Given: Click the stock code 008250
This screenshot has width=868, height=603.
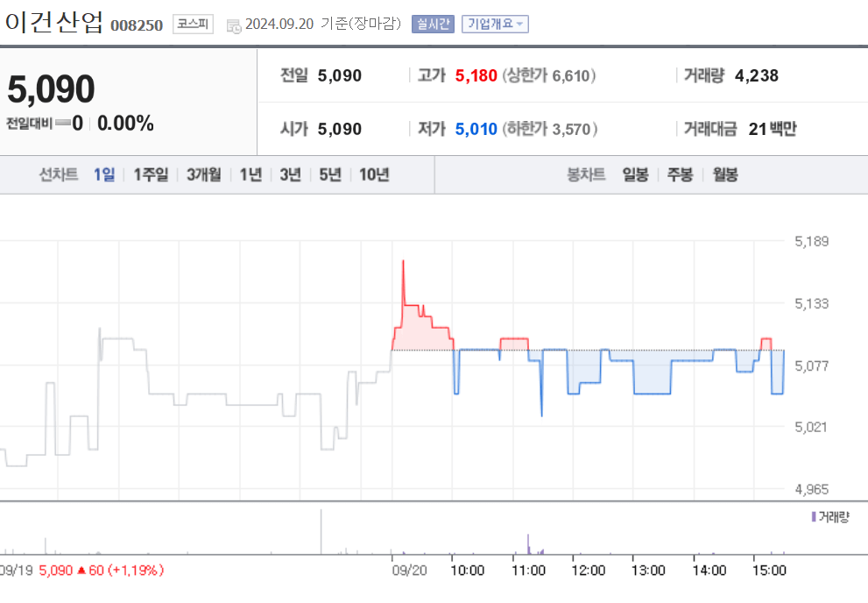Looking at the screenshot, I should pyautogui.click(x=137, y=25).
